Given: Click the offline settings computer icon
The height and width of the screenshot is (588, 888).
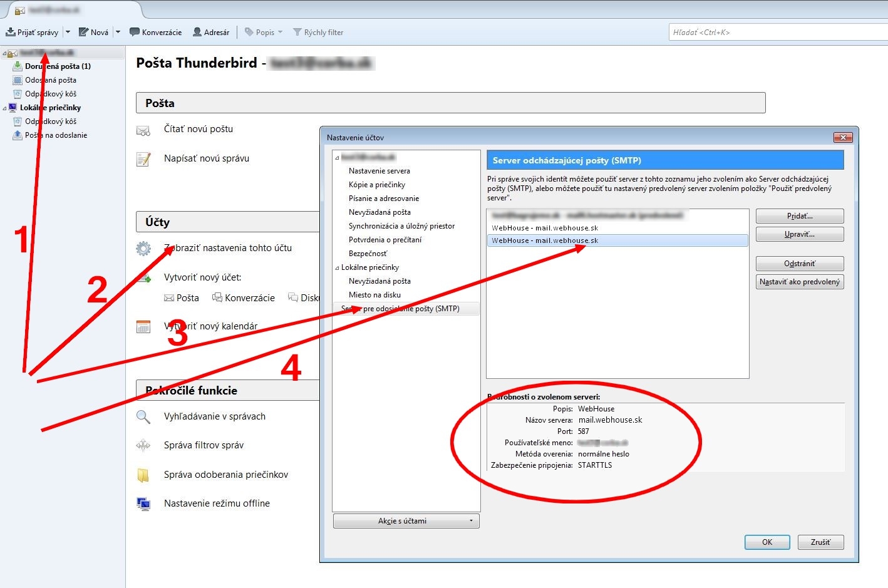Looking at the screenshot, I should pyautogui.click(x=143, y=503).
